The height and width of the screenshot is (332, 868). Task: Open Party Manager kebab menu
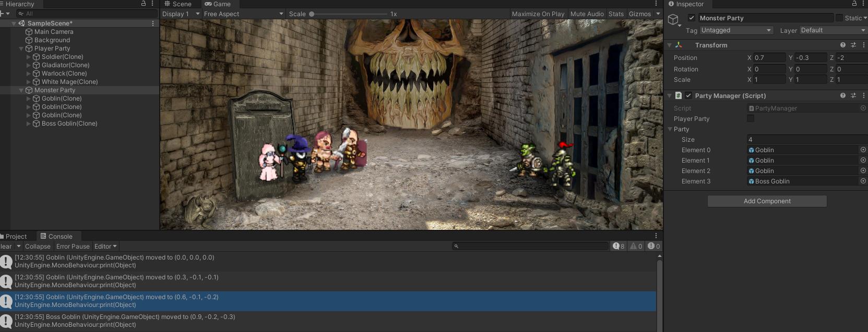click(863, 96)
